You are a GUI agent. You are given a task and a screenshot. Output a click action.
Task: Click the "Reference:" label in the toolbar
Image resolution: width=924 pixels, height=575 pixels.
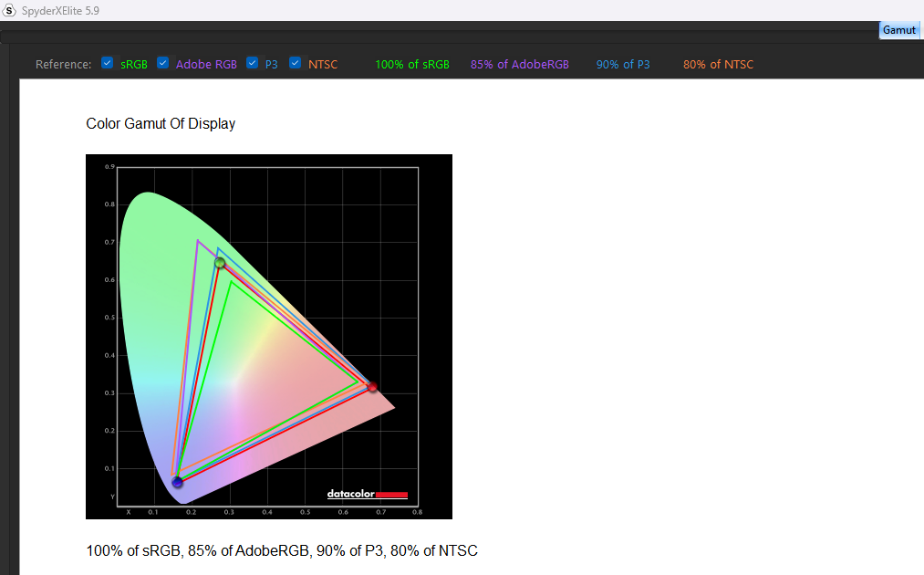[x=63, y=65]
